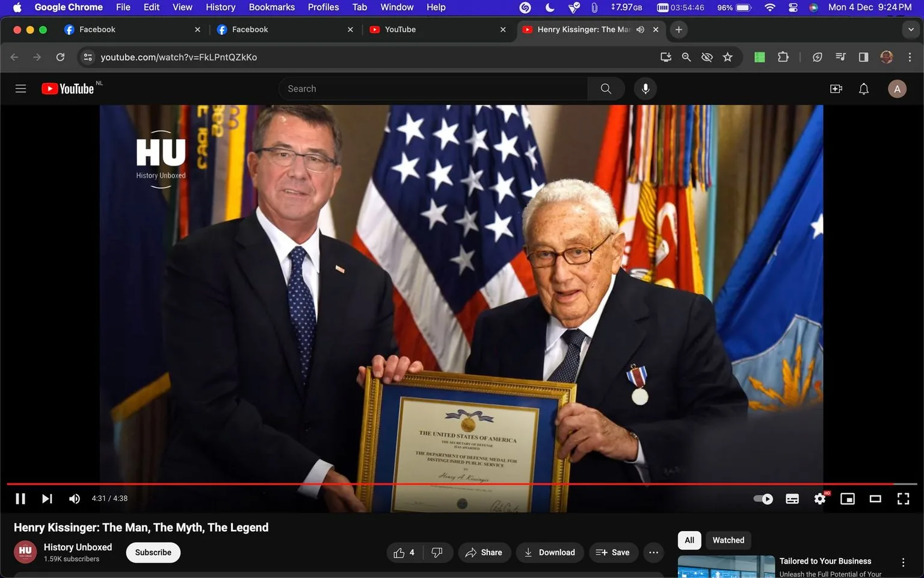Toggle Autoplay off
This screenshot has height=578, width=924.
coord(762,499)
